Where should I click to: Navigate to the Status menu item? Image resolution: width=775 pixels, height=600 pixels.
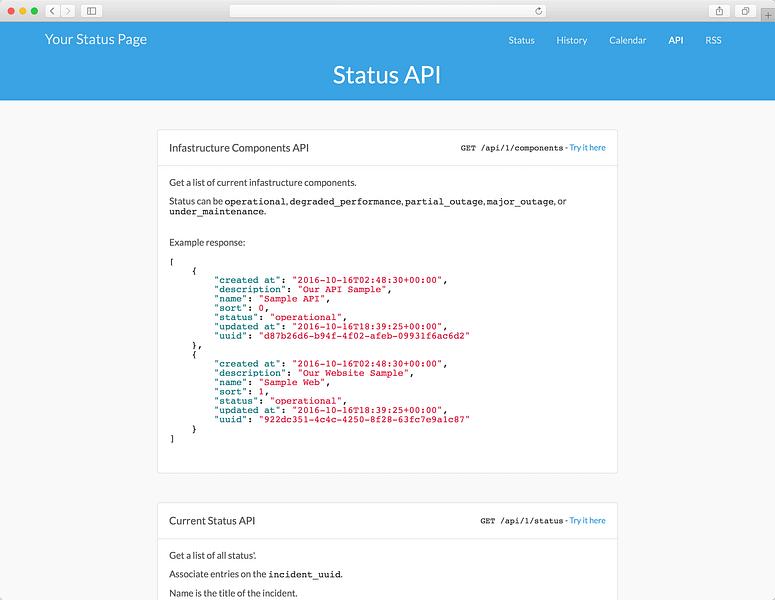coord(521,41)
